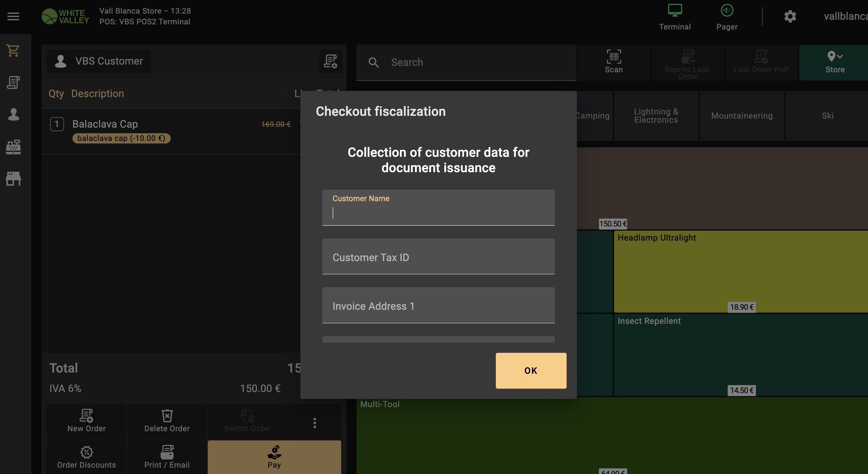Click the cash register sidebar icon
The width and height of the screenshot is (868, 474).
(x=13, y=147)
